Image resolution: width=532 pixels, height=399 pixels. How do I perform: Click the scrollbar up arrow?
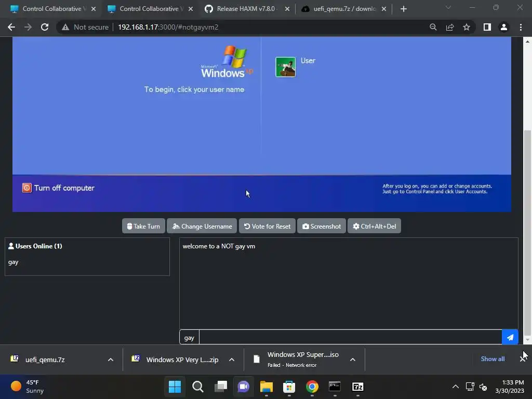coord(527,42)
